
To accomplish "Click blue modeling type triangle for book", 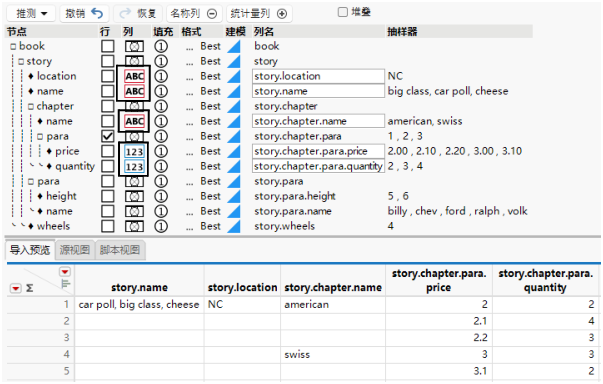I will coord(234,46).
